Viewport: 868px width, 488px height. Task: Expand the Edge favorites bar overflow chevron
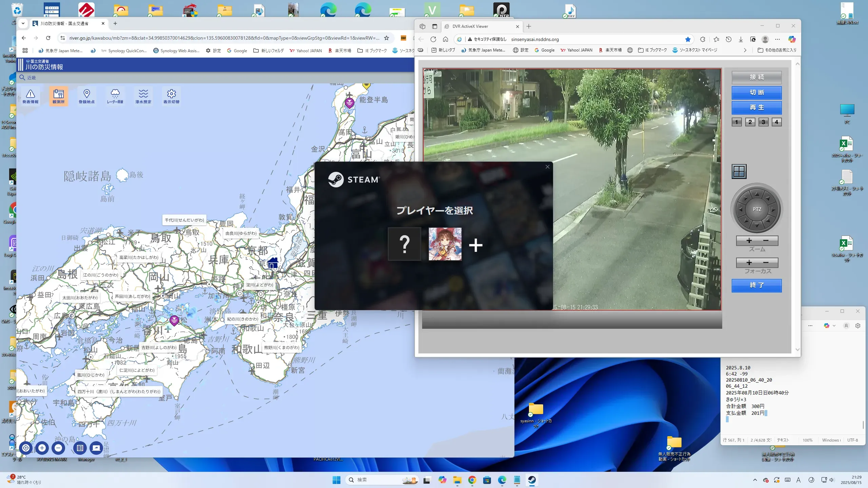(x=745, y=50)
